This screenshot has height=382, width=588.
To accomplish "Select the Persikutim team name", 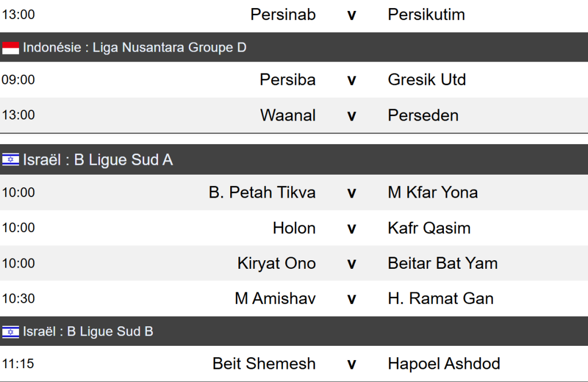I will point(426,14).
